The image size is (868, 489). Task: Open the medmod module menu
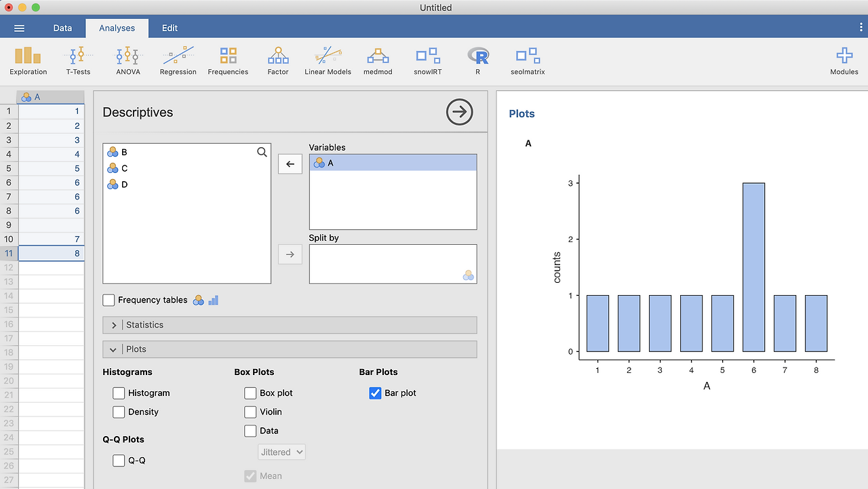[378, 61]
